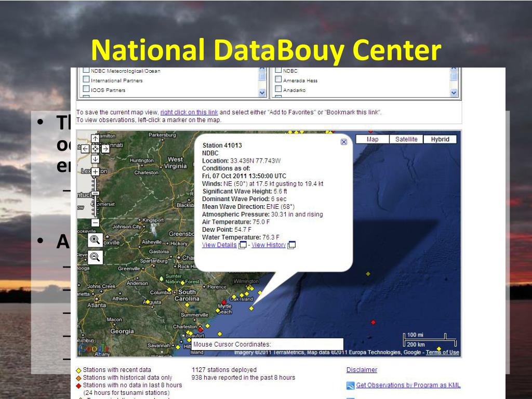The image size is (532, 399).
Task: Select the lone yellow offshore marker east of Wilmington
Action: click(368, 273)
